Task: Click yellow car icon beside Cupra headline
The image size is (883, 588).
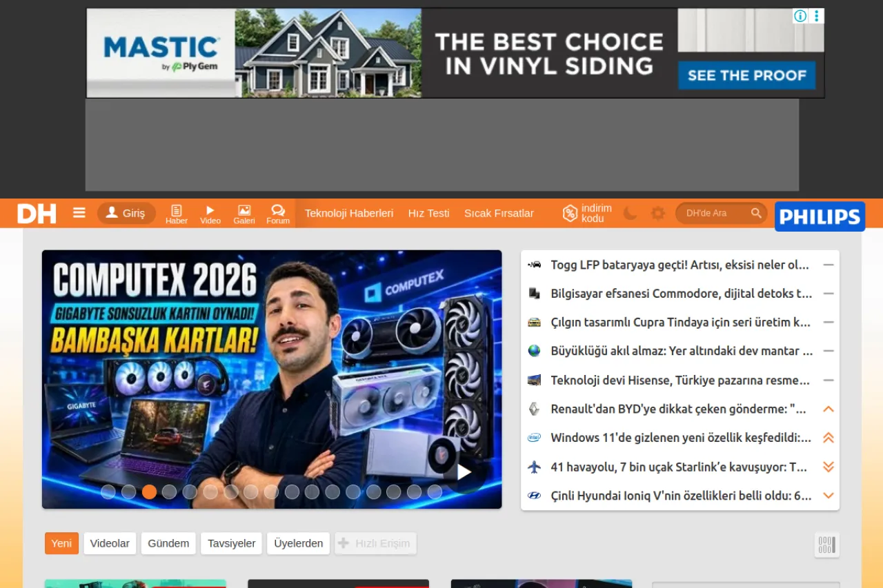Action: [x=534, y=323]
